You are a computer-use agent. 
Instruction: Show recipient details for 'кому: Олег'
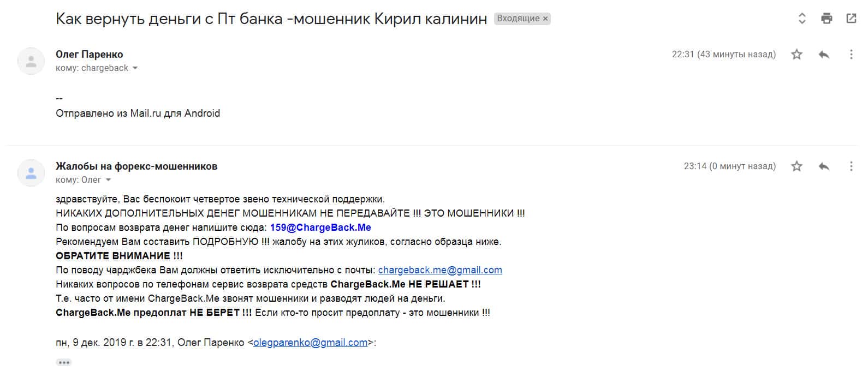(x=108, y=180)
